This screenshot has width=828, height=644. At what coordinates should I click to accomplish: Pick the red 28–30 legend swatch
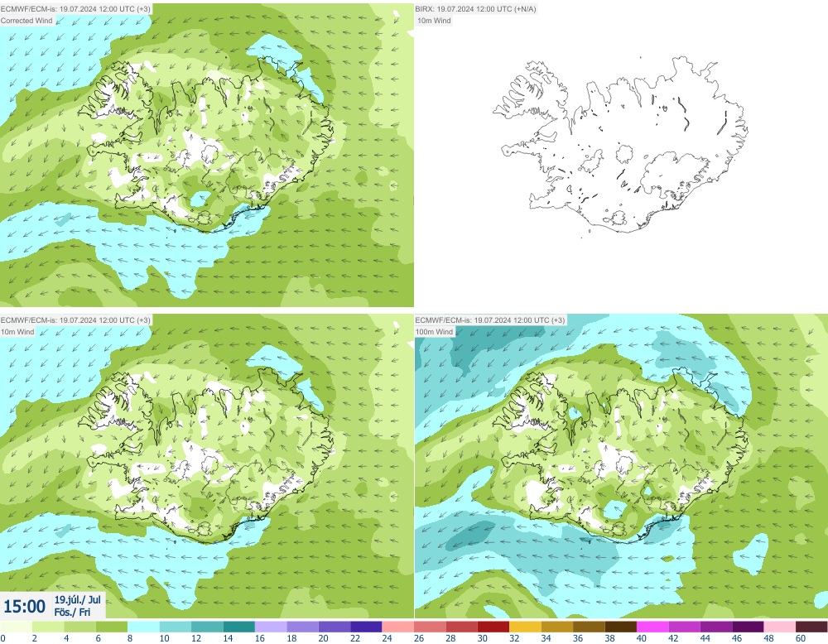point(461,627)
